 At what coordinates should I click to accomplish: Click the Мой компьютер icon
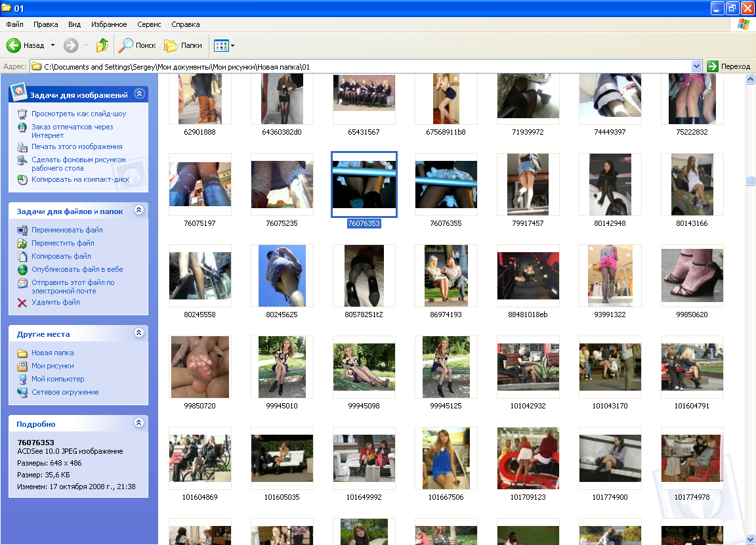[22, 380]
